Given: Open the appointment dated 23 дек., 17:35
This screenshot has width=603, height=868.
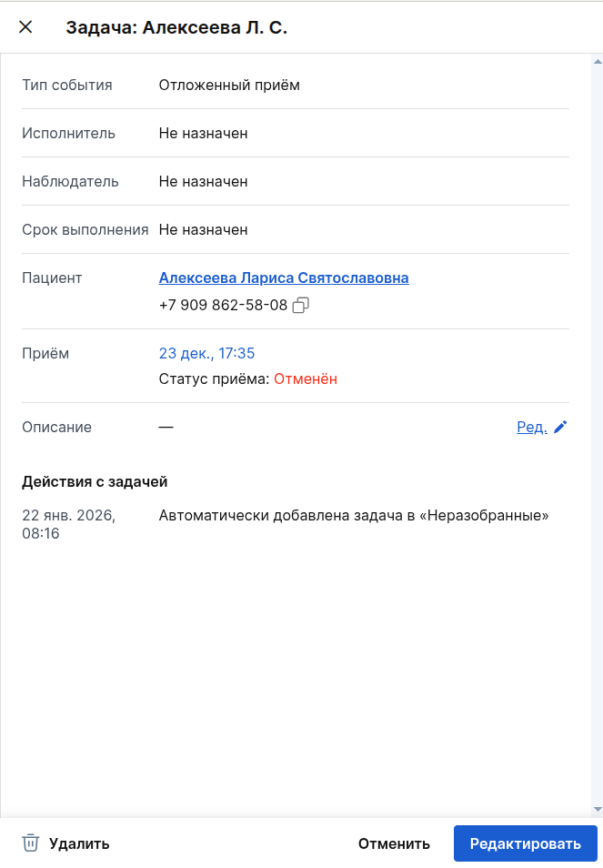Looking at the screenshot, I should pos(206,353).
